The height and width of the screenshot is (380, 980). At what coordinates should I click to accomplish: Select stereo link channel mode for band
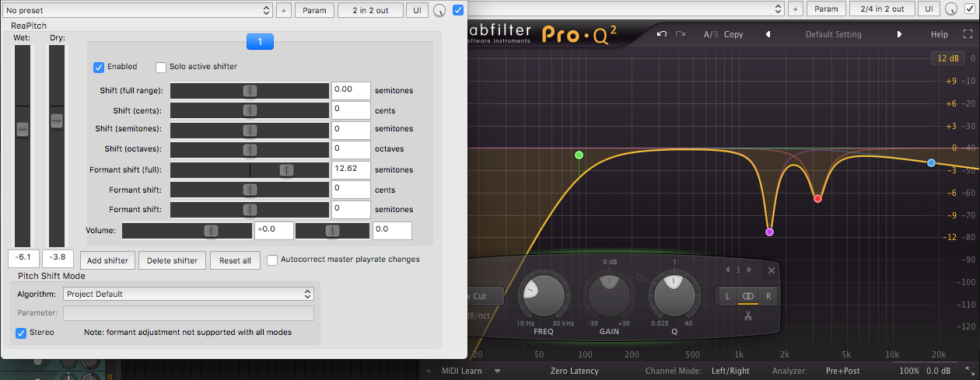click(x=747, y=296)
